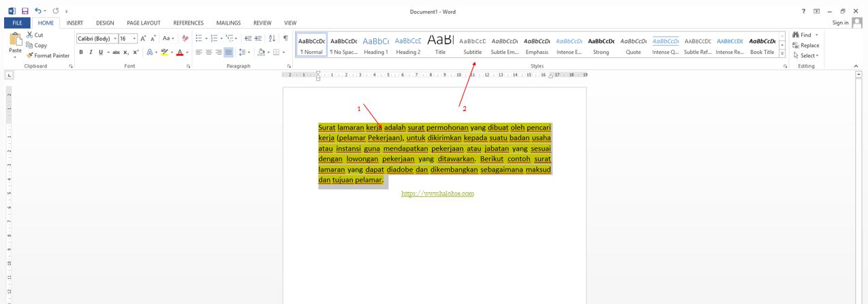Open Line and Paragraph Spacing menu
Viewport: 868px width, 304px height.
(244, 52)
